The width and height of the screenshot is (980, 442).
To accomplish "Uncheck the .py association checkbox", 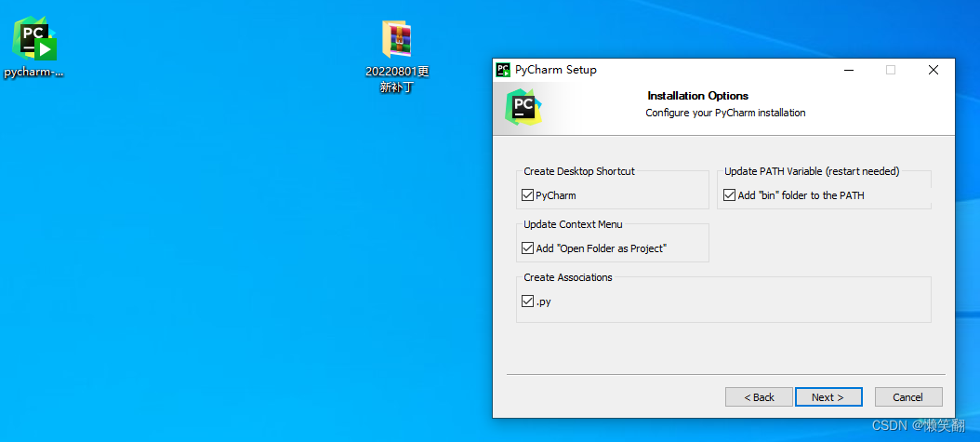I will tap(527, 301).
